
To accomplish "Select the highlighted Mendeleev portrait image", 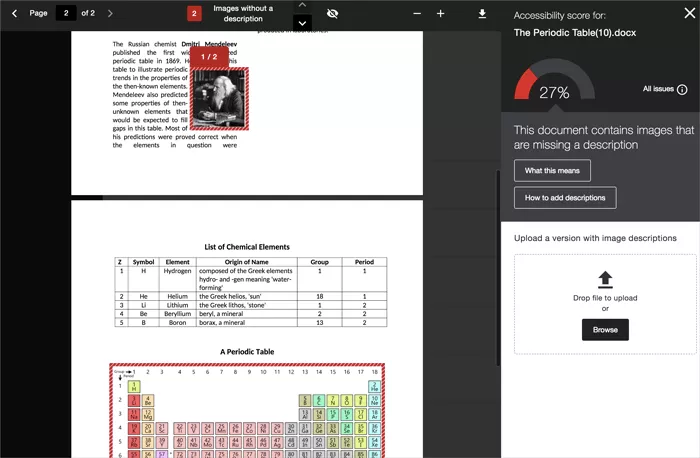I will tap(218, 100).
